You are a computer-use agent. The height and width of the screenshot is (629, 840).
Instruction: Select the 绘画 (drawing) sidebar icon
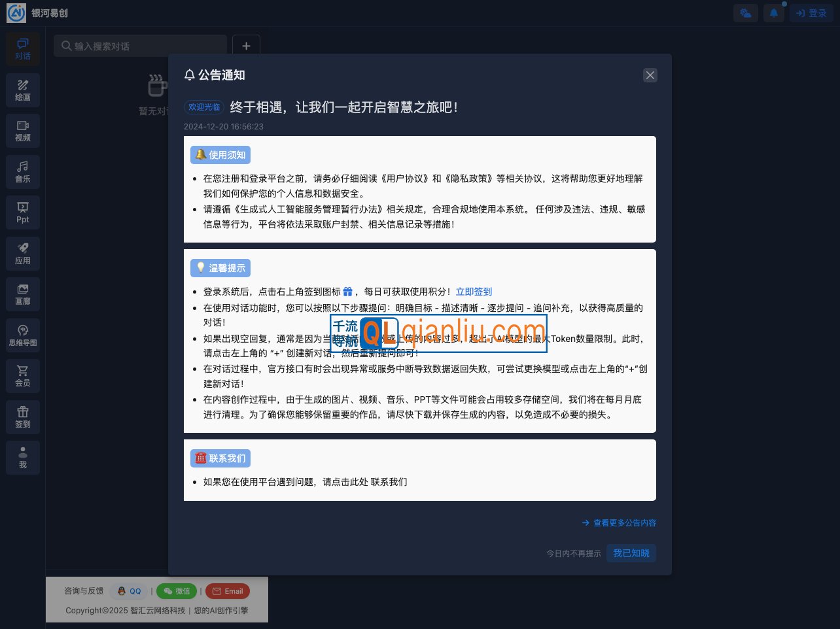click(x=23, y=90)
